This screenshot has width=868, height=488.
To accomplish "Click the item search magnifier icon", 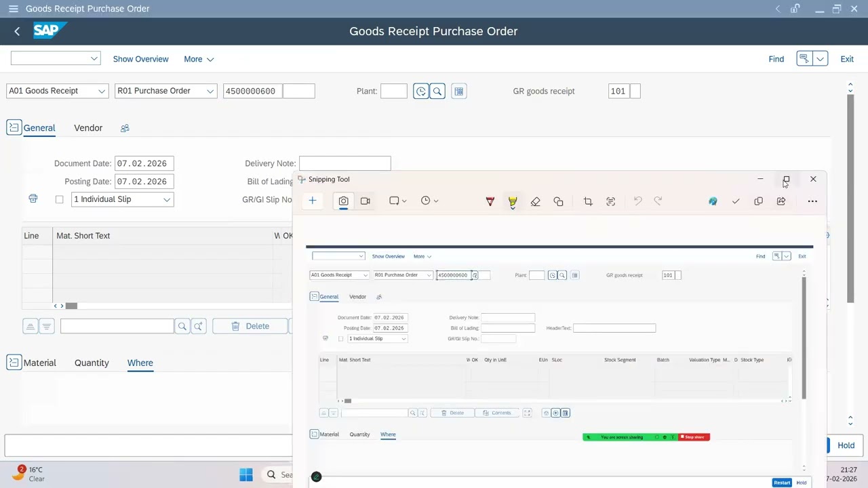I will (x=182, y=326).
